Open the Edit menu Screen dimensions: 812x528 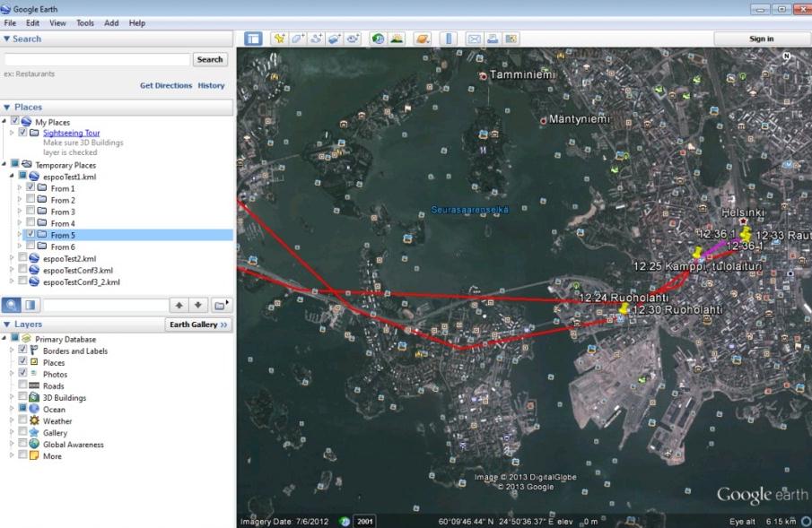(32, 22)
